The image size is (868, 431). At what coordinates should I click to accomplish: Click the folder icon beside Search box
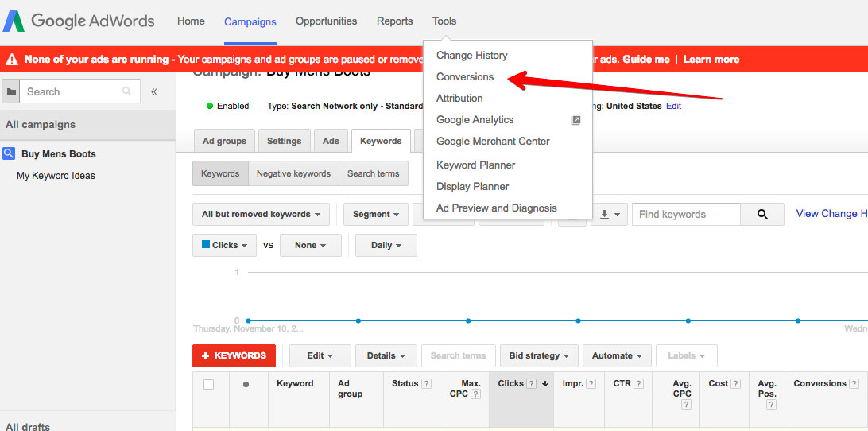point(11,92)
